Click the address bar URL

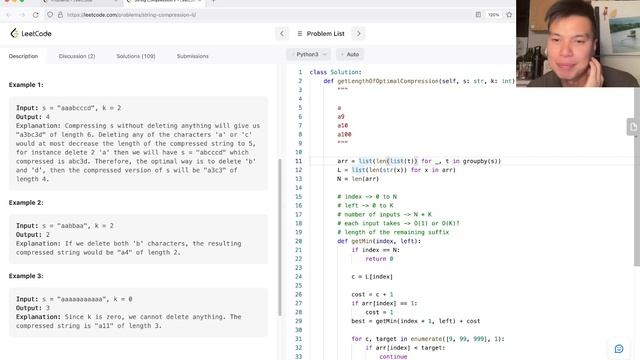[131, 15]
